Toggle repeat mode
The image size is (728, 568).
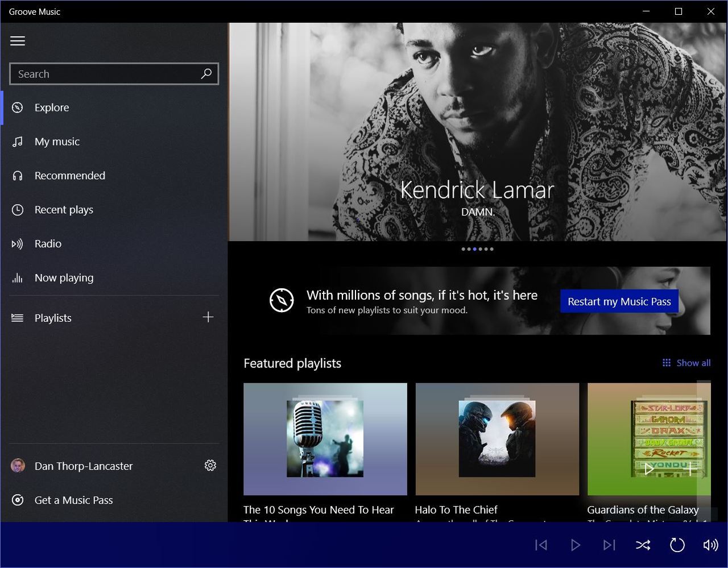point(677,545)
